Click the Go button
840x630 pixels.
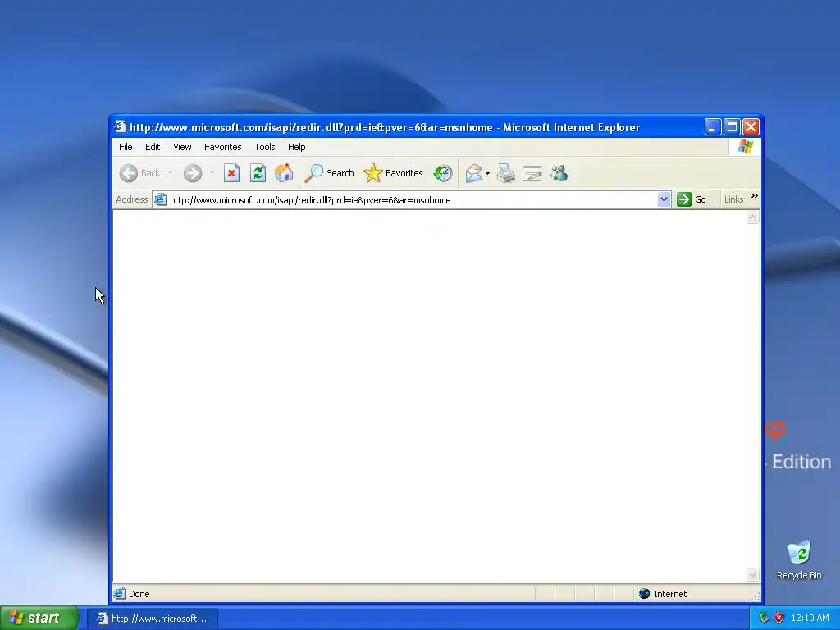(692, 199)
